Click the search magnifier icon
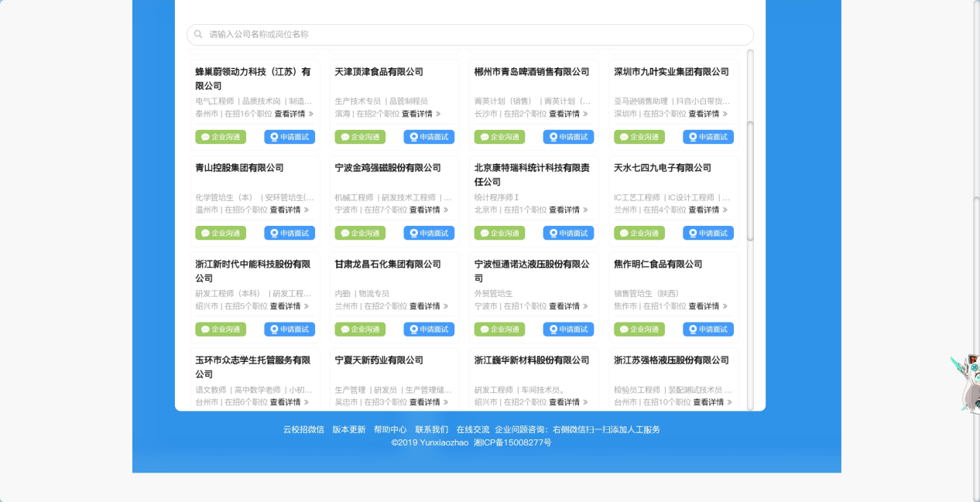The image size is (980, 502). (x=198, y=35)
